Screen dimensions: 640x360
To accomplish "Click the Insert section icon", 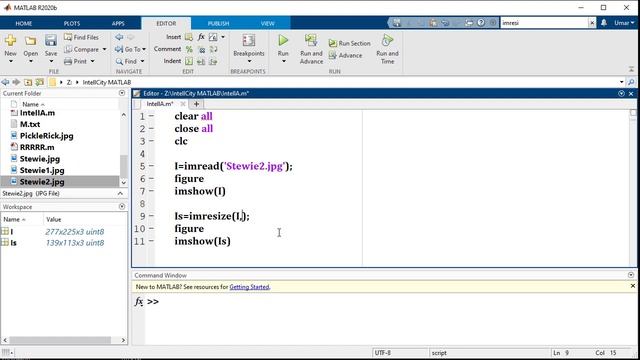I will coord(189,37).
